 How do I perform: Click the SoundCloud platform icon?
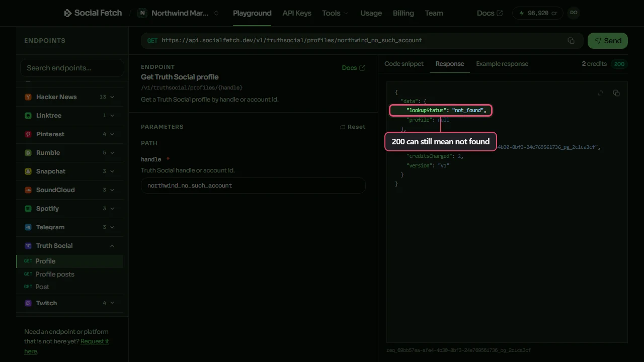point(28,190)
